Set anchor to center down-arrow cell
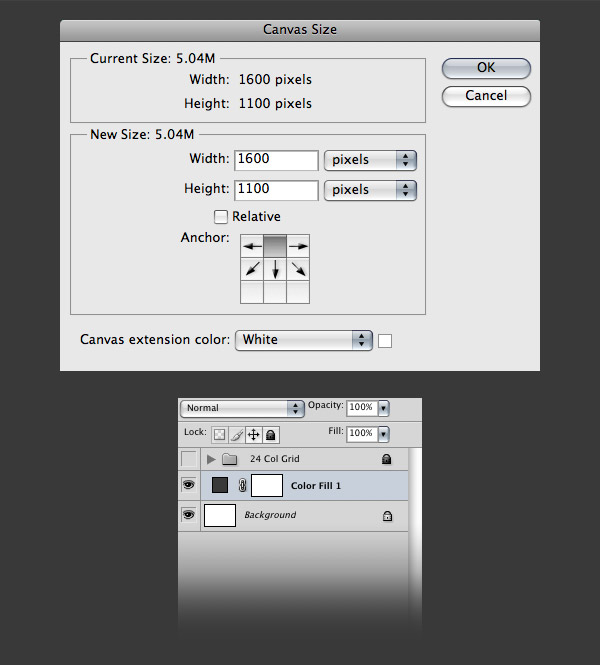This screenshot has width=600, height=665. 275,269
